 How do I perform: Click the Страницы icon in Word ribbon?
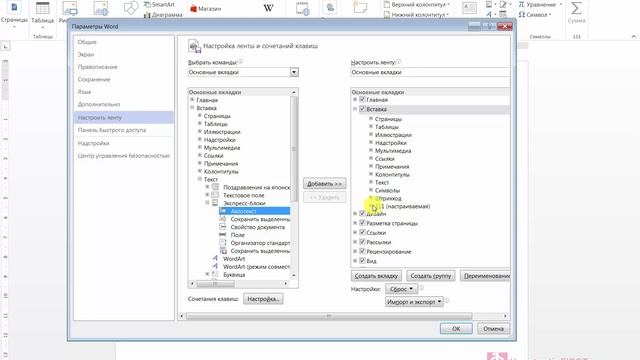point(14,8)
